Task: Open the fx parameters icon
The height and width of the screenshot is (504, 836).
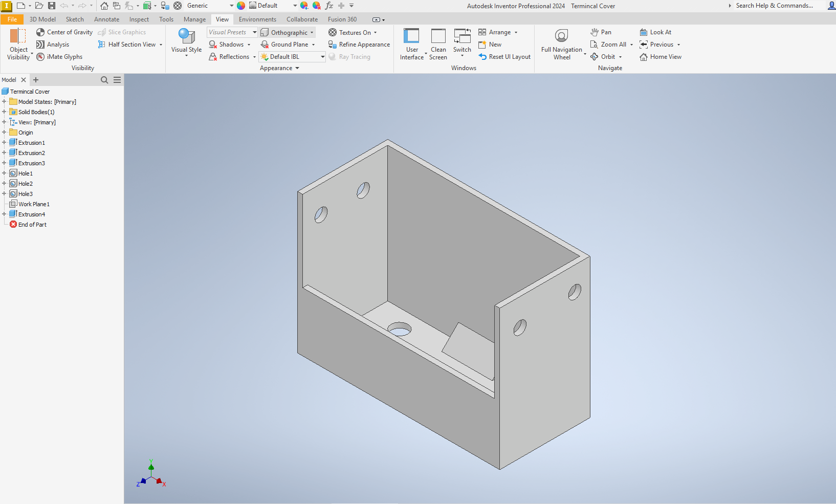Action: [329, 6]
